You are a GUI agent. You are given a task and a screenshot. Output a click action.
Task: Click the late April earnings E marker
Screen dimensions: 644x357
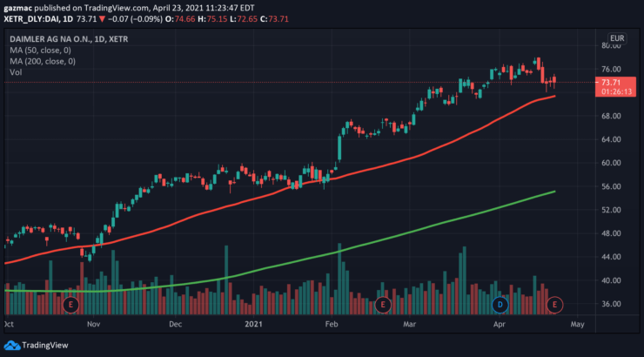pos(554,305)
